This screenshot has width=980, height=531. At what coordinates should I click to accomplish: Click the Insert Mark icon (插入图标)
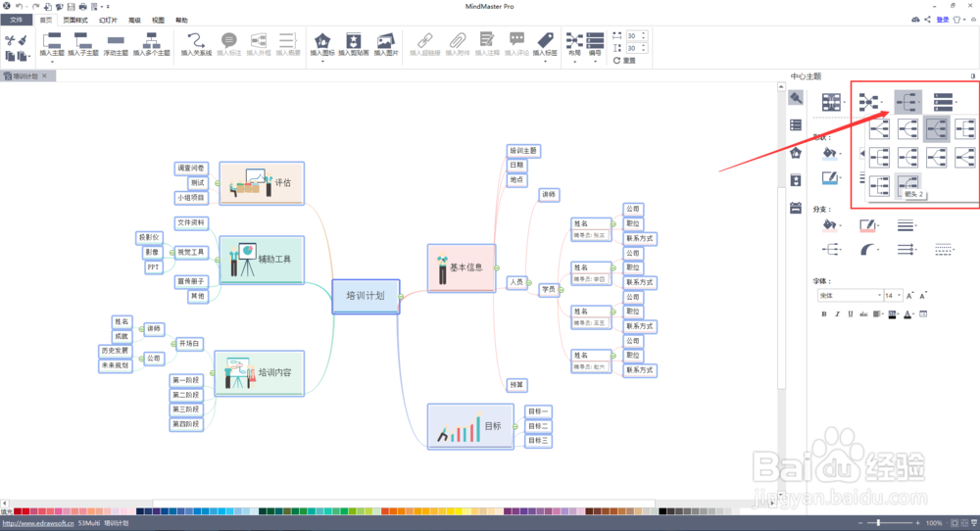click(322, 41)
